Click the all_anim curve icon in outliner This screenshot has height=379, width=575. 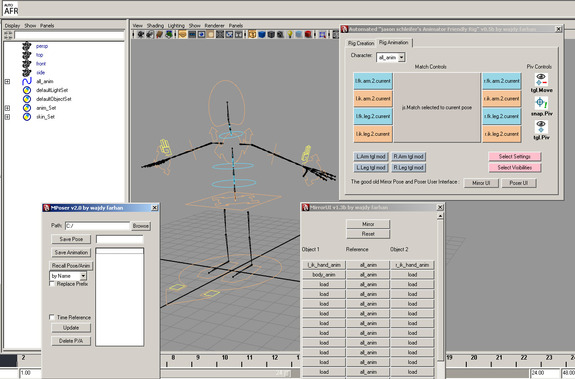tap(27, 81)
